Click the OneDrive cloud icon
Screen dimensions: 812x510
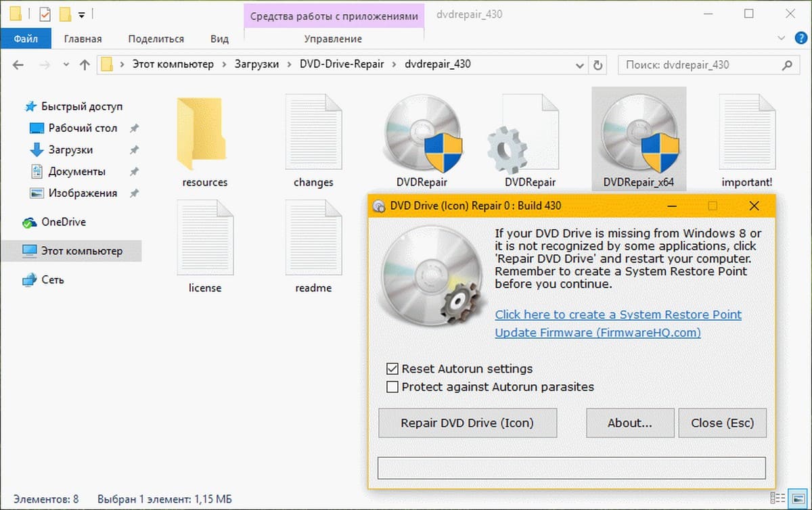click(30, 222)
